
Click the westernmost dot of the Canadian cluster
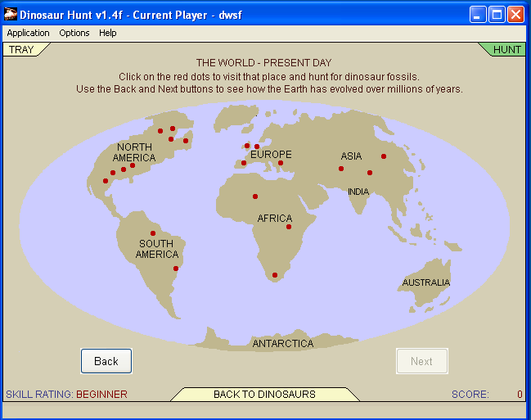(160, 131)
